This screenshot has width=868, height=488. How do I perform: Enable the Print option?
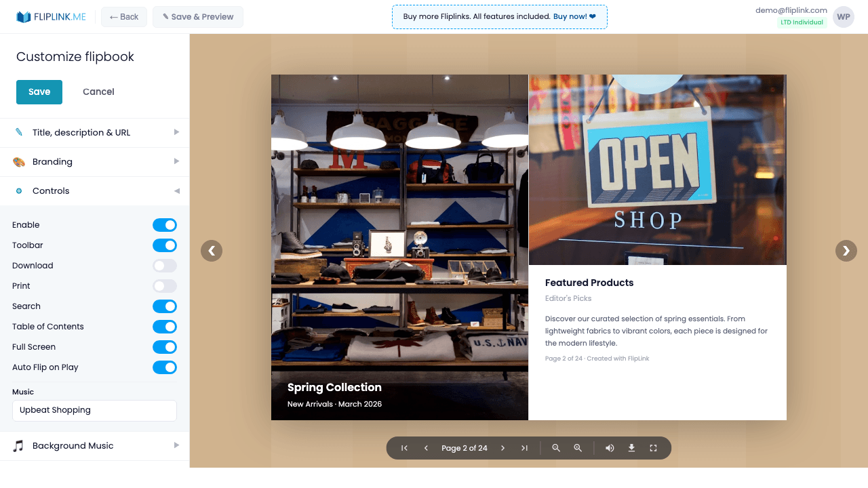click(x=165, y=285)
